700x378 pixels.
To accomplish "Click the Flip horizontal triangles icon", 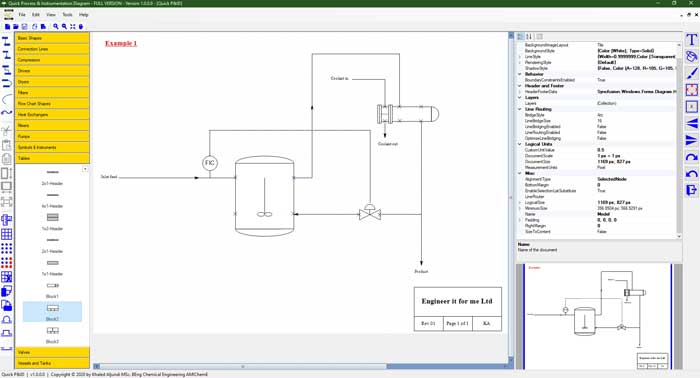I will (691, 123).
